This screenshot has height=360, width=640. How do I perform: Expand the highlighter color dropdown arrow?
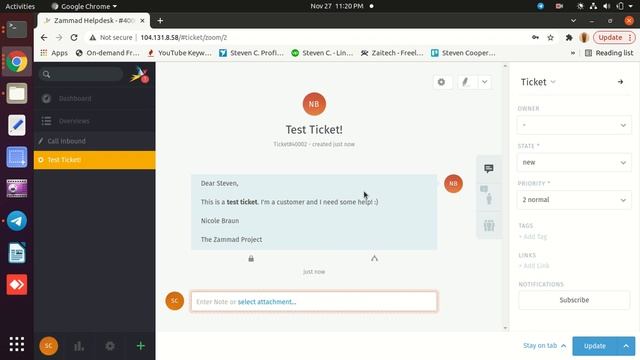(484, 82)
